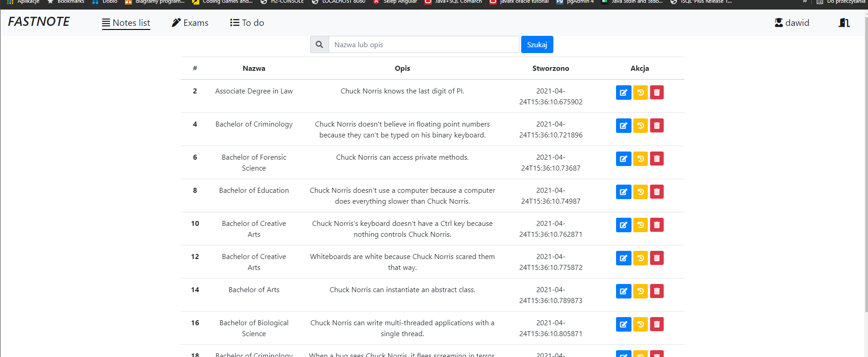Edit the Bachelor of Biological Science note
868x357 pixels.
coord(623,324)
